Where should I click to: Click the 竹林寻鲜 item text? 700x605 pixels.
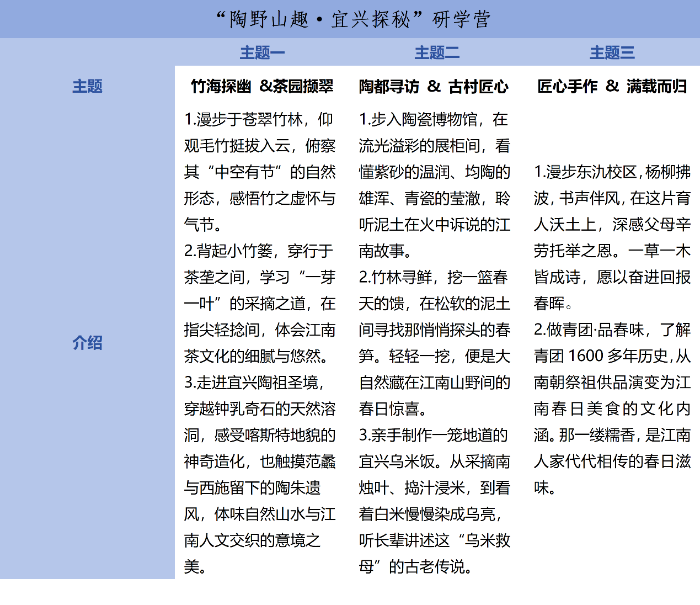coord(402,278)
